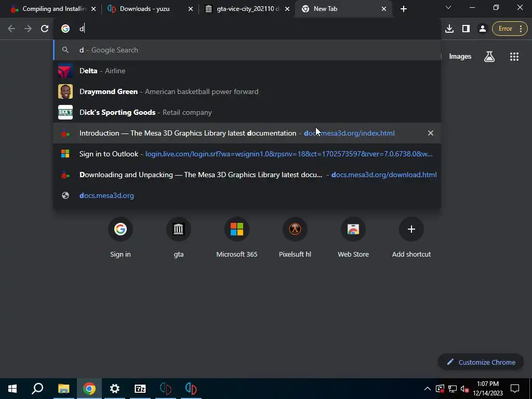Close the Compiling and Installing tab
This screenshot has height=399, width=532.
[94, 9]
